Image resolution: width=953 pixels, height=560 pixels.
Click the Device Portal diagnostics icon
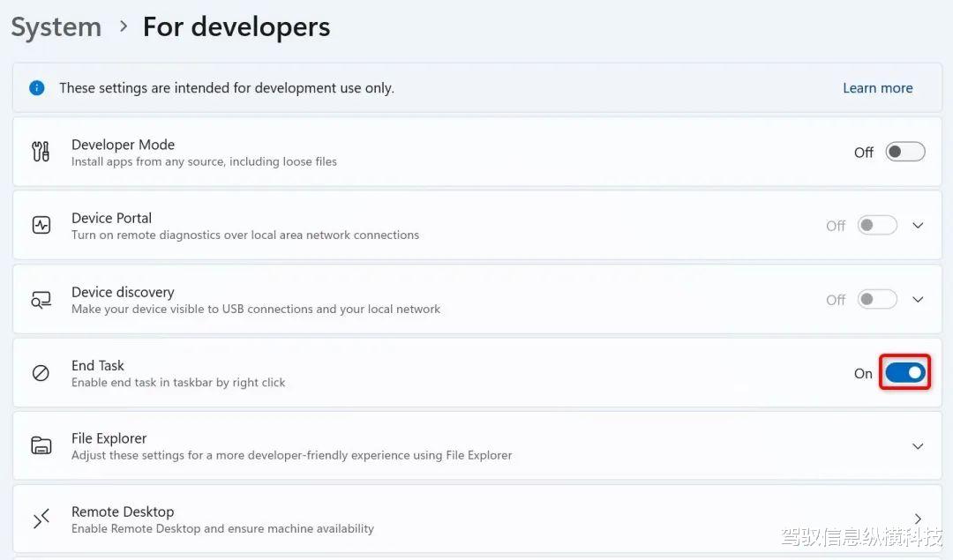[x=41, y=226]
